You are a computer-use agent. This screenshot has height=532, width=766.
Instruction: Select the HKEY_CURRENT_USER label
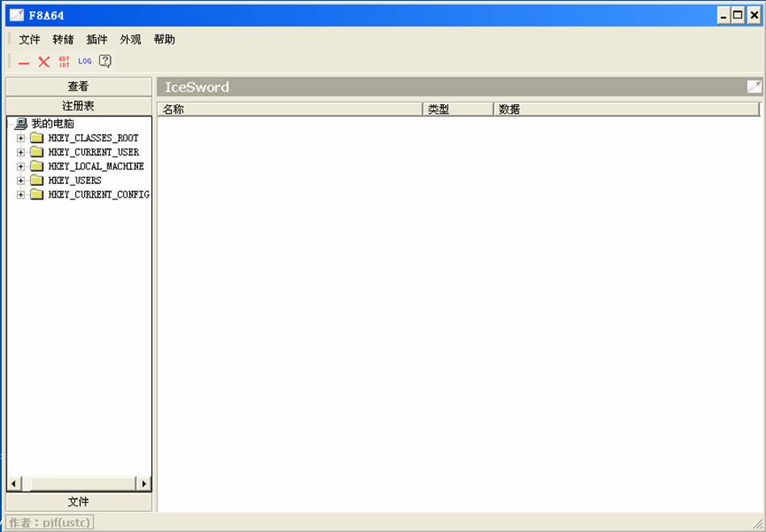point(94,153)
